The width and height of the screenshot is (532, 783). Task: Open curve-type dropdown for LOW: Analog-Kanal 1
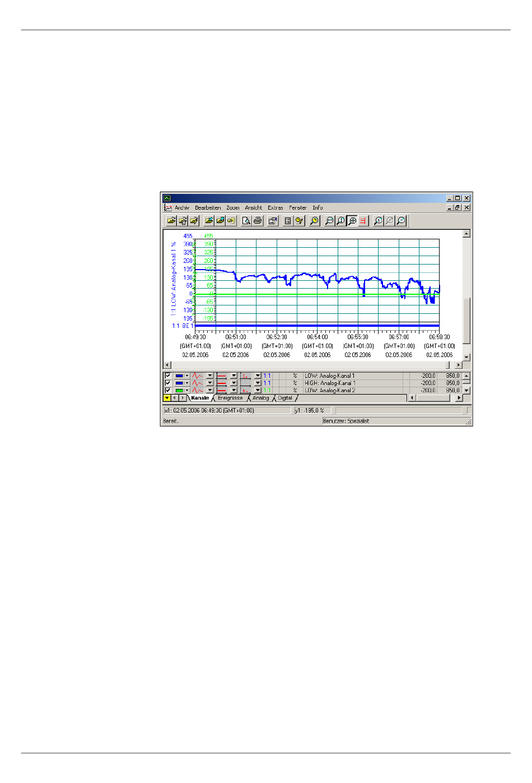point(210,376)
